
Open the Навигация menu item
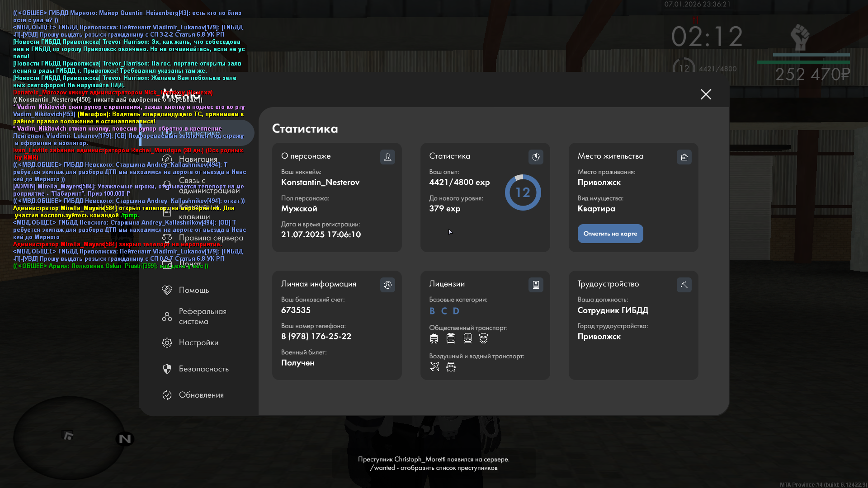click(198, 159)
